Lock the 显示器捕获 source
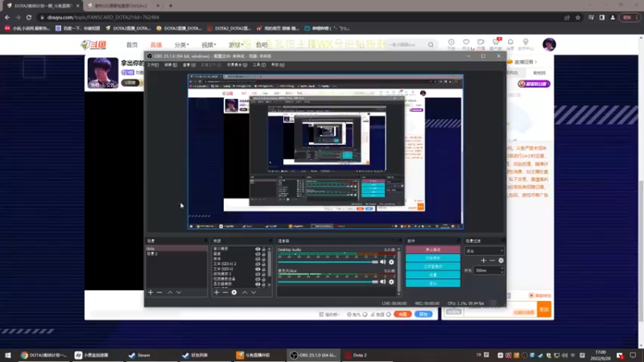The height and width of the screenshot is (362, 644). tap(264, 284)
